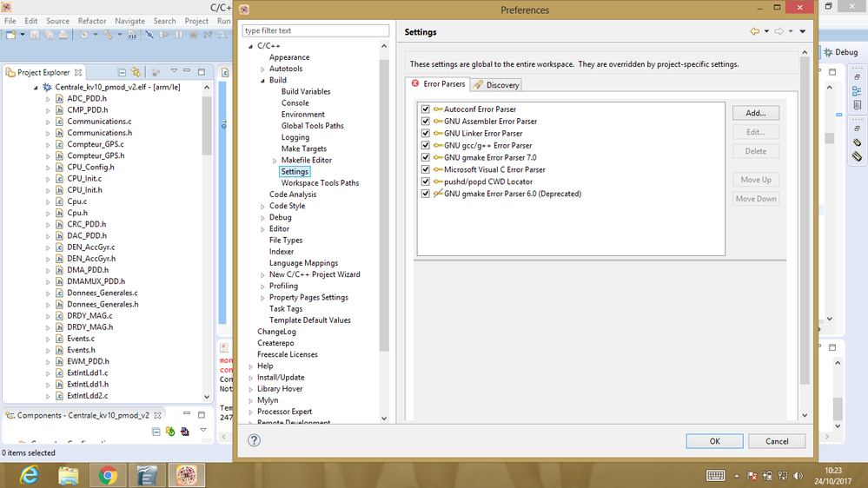Select Code Analysis preference page
The width and height of the screenshot is (868, 488).
click(x=293, y=195)
